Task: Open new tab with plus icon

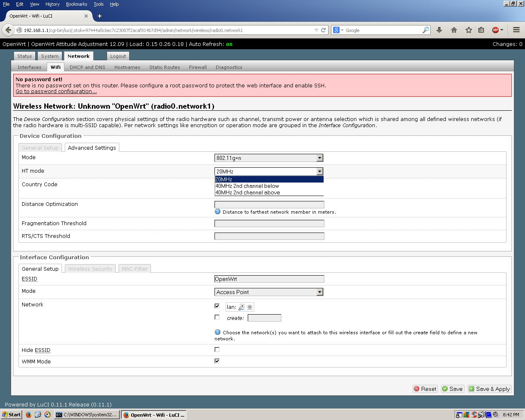Action: tap(100, 16)
